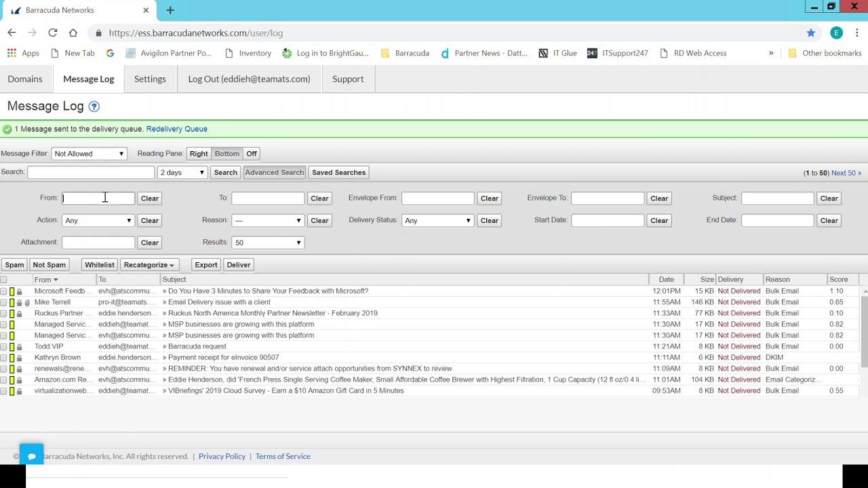
Task: Open the Google bookmark icon
Action: [110, 53]
